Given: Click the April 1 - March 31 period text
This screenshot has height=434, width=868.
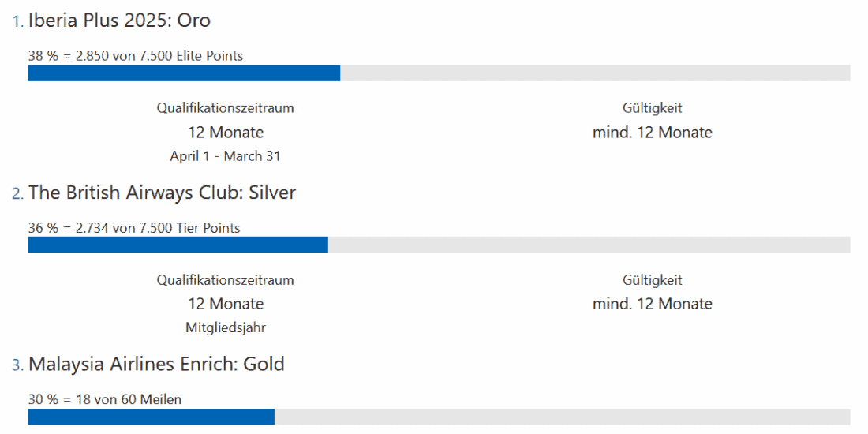Looking at the screenshot, I should 225,156.
